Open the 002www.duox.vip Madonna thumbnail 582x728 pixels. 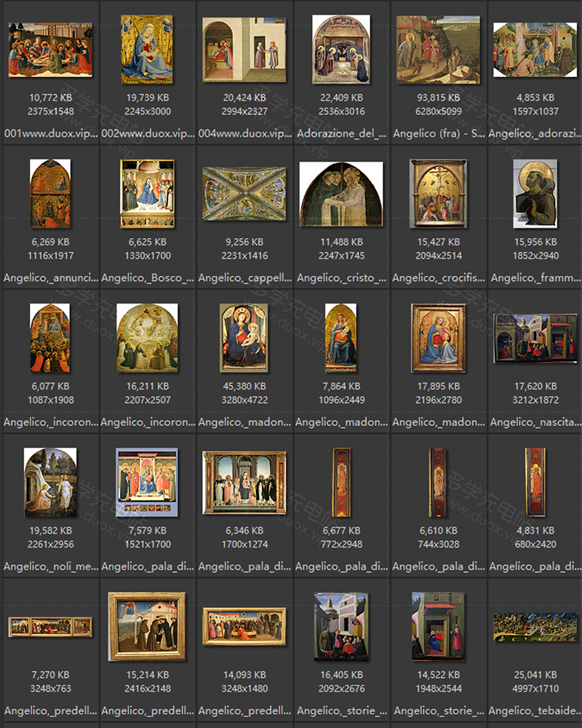pyautogui.click(x=146, y=50)
